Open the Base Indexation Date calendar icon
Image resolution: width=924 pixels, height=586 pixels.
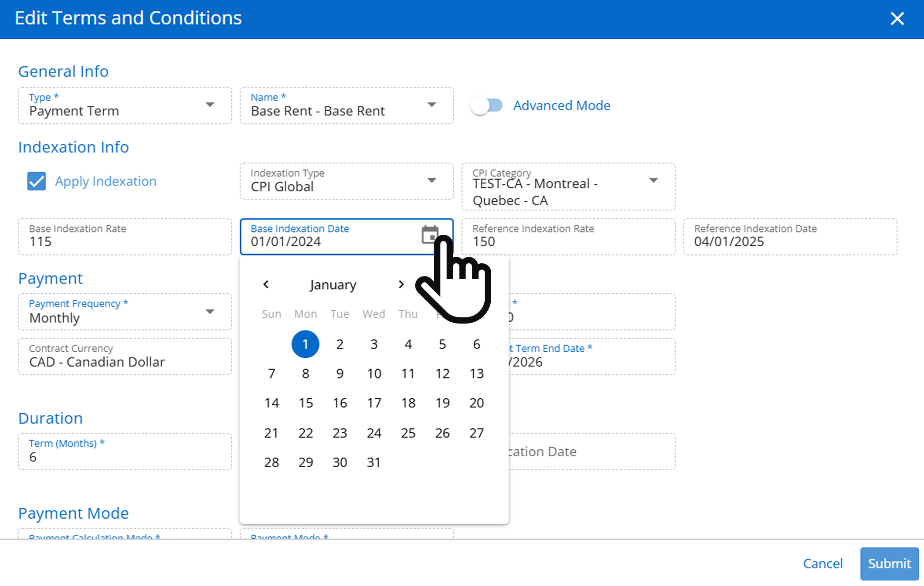tap(429, 234)
